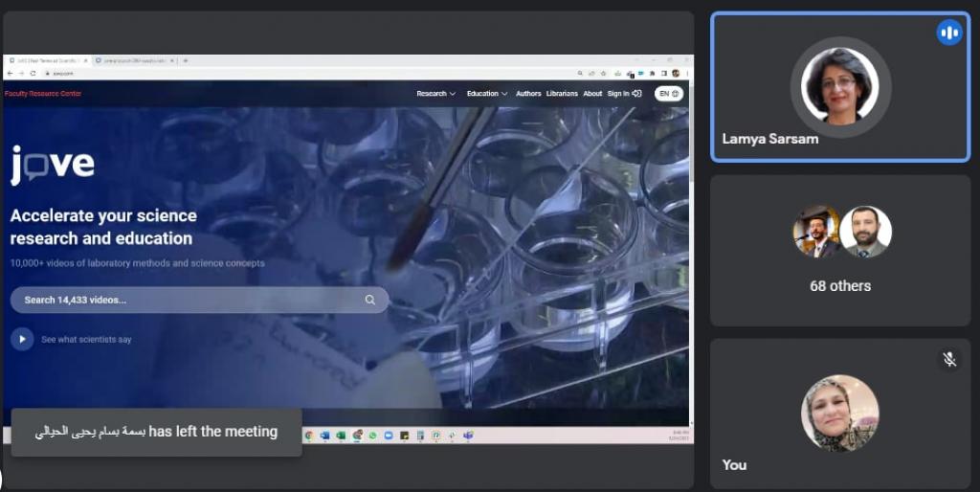
Task: Open the Authors menu item
Action: click(x=528, y=94)
